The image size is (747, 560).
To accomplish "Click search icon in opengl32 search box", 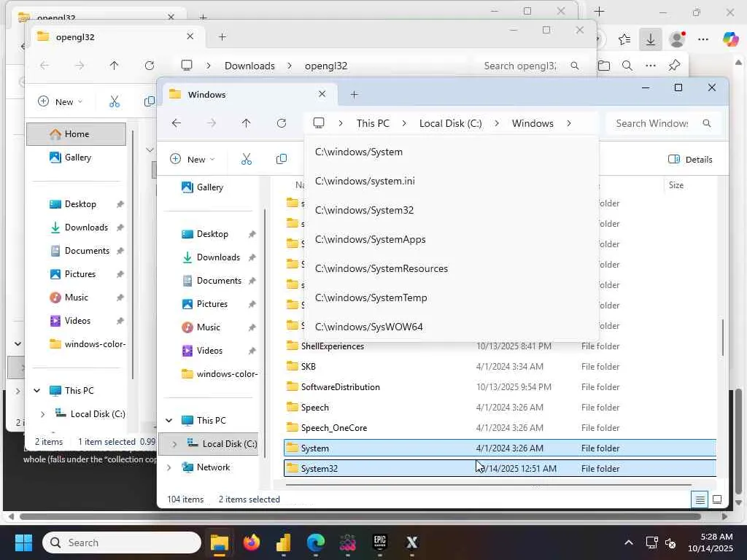I will (x=575, y=66).
